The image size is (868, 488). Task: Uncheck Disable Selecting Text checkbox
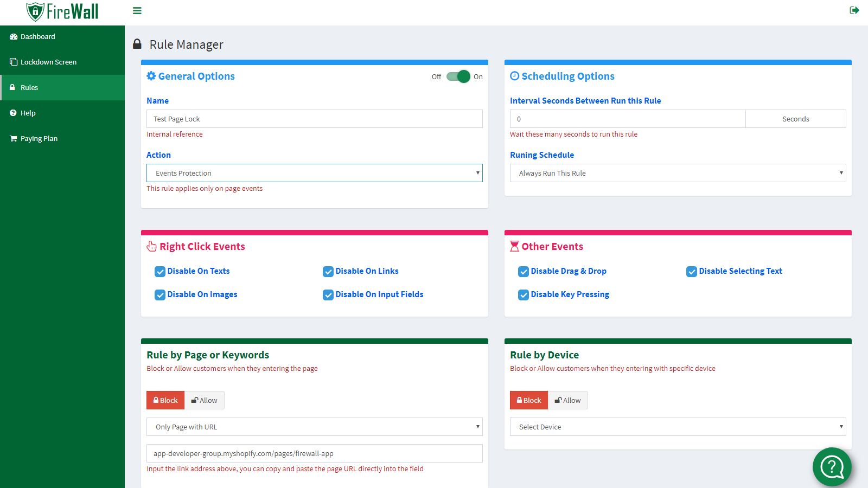click(x=692, y=272)
